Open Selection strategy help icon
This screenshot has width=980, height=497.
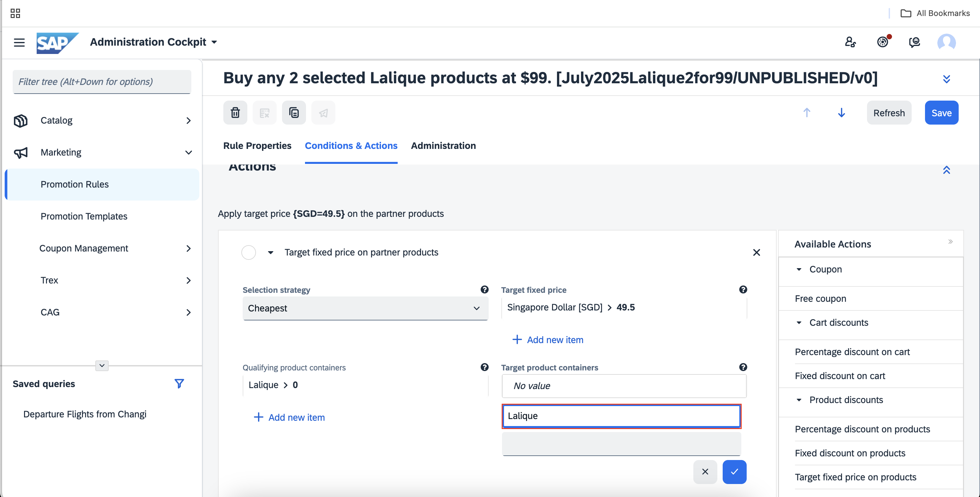coord(484,290)
